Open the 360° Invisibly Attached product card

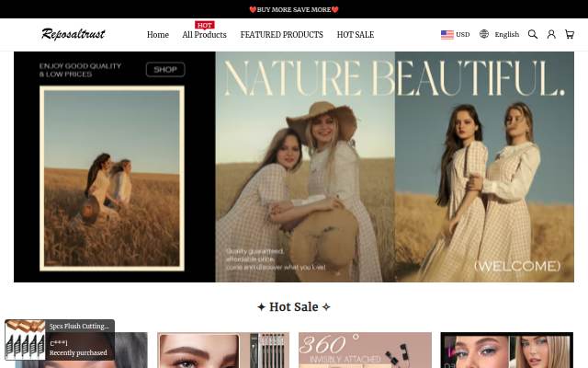coord(365,350)
